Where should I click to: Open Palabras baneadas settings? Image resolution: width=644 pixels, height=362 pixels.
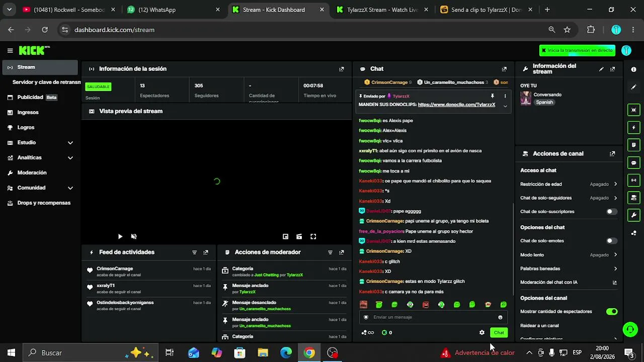tap(569, 268)
